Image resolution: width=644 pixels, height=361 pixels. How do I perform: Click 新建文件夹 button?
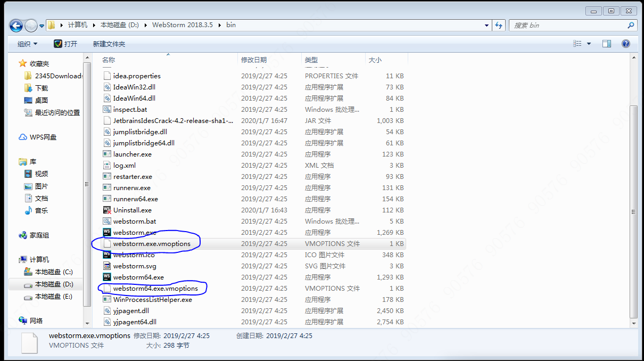tap(109, 44)
